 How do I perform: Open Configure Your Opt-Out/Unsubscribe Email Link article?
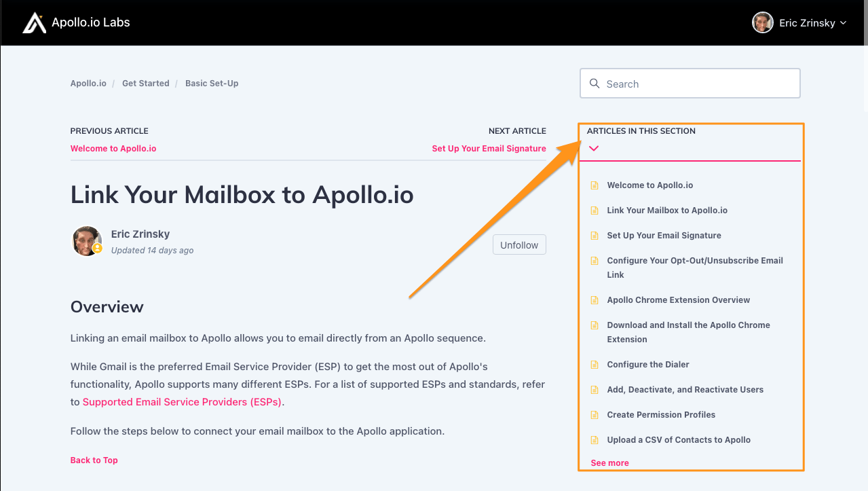coord(695,268)
